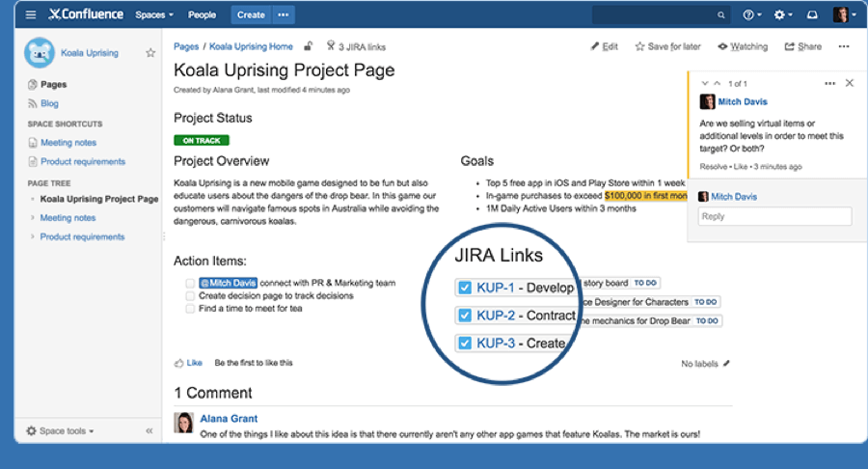Click the page restrictions padlock icon
Image resolution: width=868 pixels, height=469 pixels.
pos(309,46)
